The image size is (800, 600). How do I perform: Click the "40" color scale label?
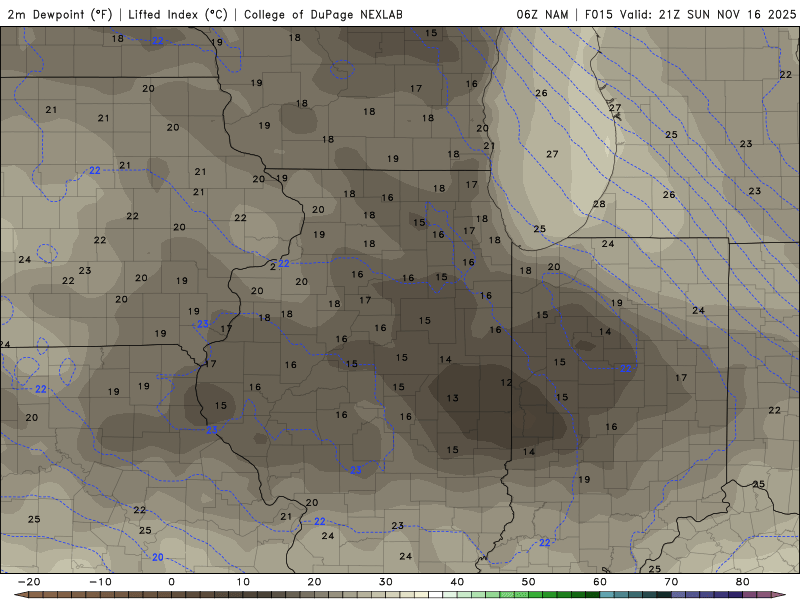(x=457, y=582)
